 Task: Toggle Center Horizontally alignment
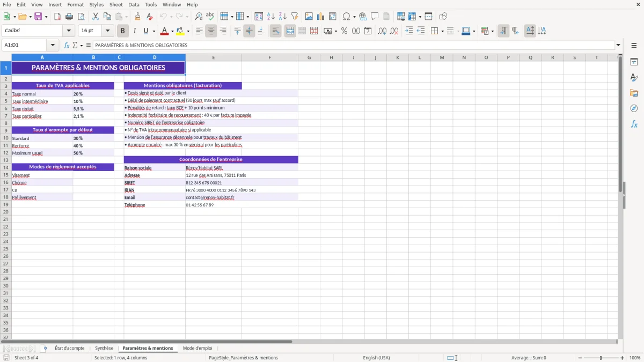click(211, 31)
